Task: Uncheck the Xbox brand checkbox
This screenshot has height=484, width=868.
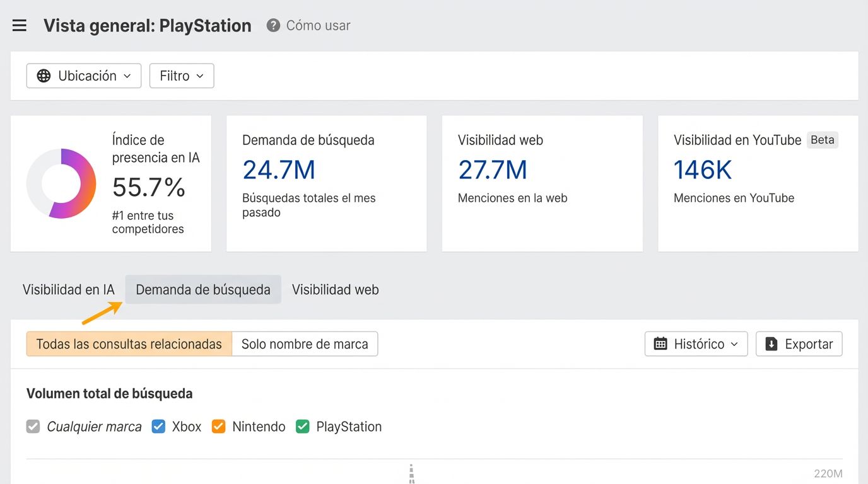Action: click(158, 427)
